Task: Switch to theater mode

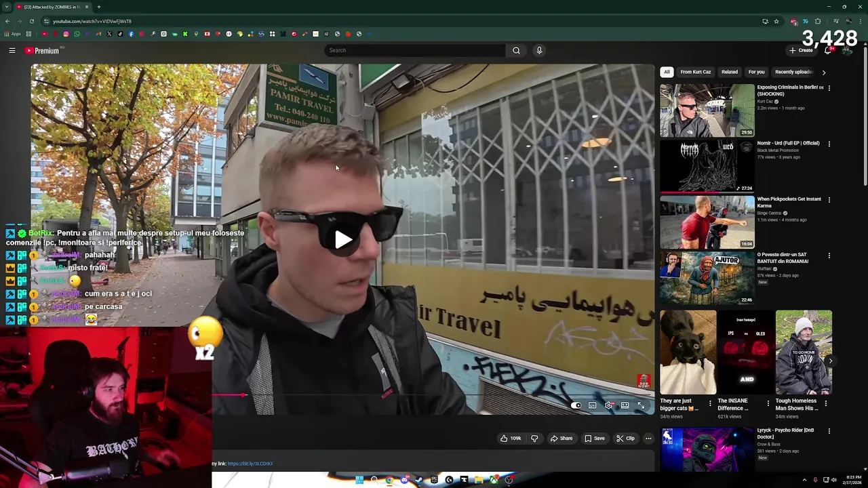Action: pyautogui.click(x=625, y=405)
